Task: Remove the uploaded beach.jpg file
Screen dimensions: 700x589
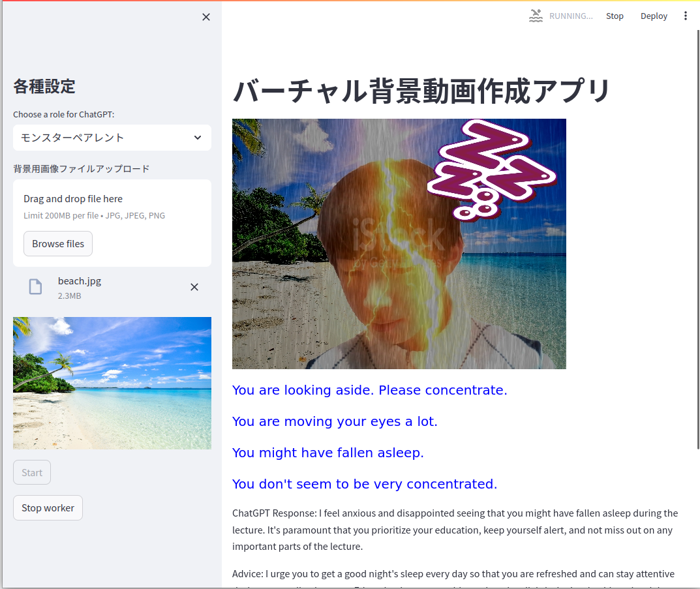Action: 194,287
